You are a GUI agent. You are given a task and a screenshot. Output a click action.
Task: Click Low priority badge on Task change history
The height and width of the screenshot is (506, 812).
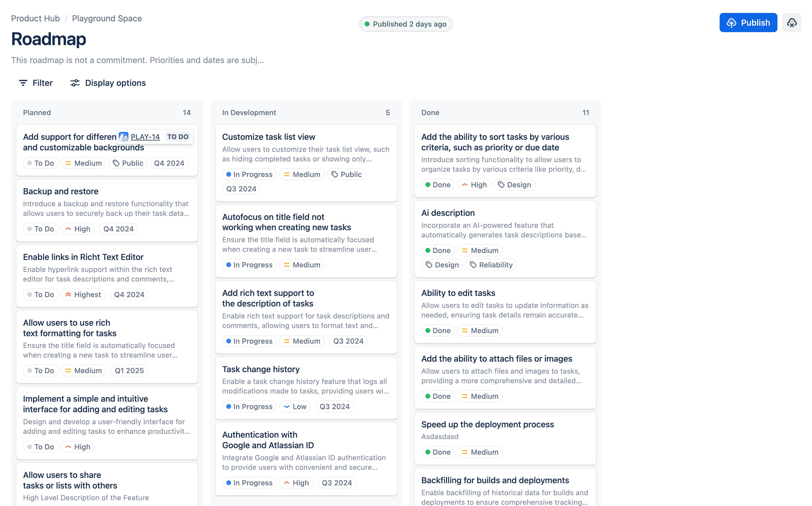pos(295,406)
